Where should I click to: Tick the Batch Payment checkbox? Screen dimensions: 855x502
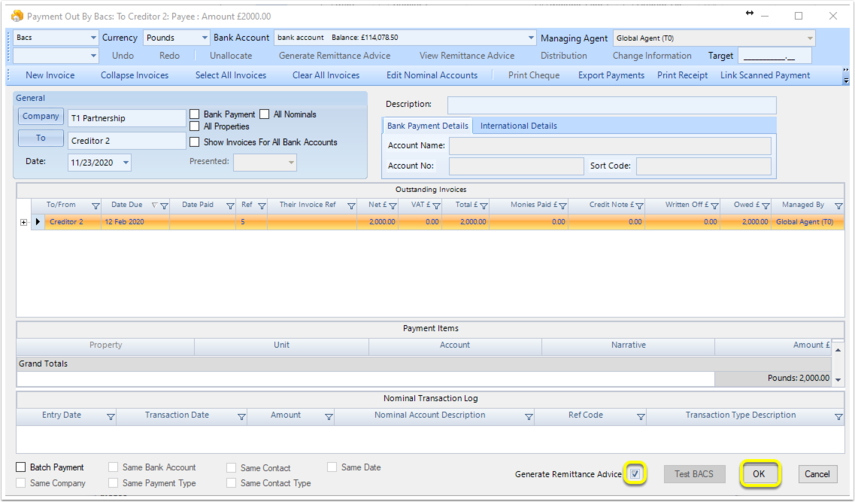click(x=21, y=467)
